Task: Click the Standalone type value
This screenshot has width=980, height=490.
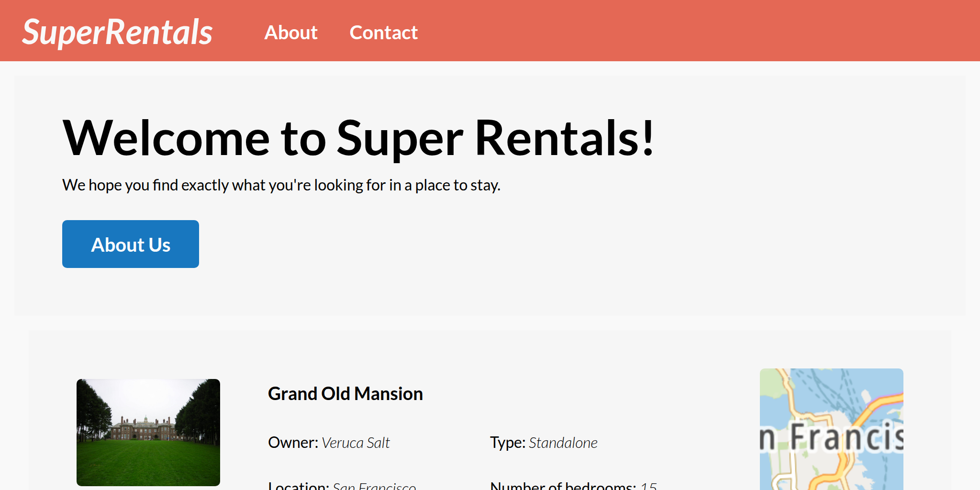Action: (x=563, y=443)
